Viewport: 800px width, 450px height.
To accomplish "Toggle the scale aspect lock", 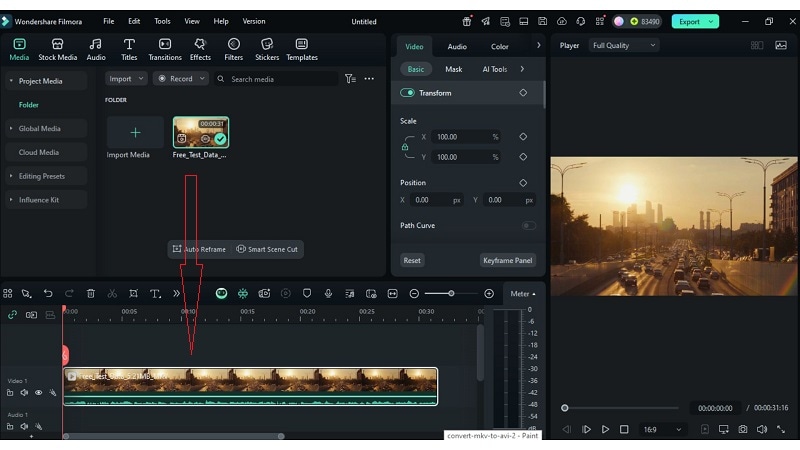I will (x=405, y=147).
